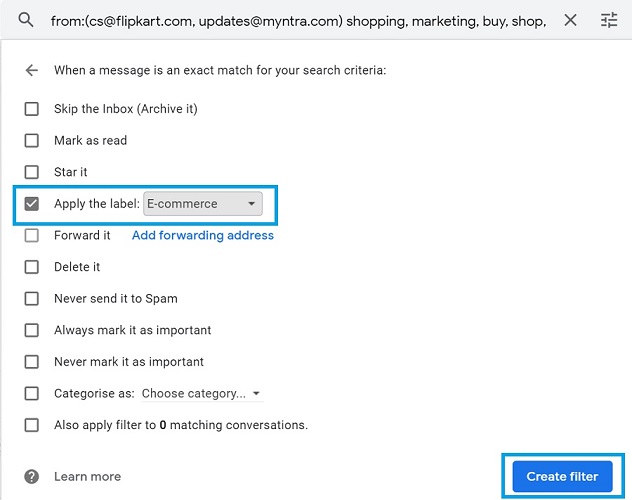Click the help question mark icon
Viewport: 632px width, 500px height.
[x=31, y=477]
